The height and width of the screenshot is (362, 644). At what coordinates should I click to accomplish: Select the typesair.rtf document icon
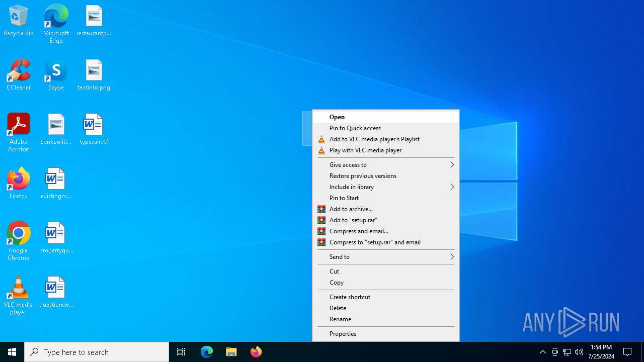[x=94, y=130]
